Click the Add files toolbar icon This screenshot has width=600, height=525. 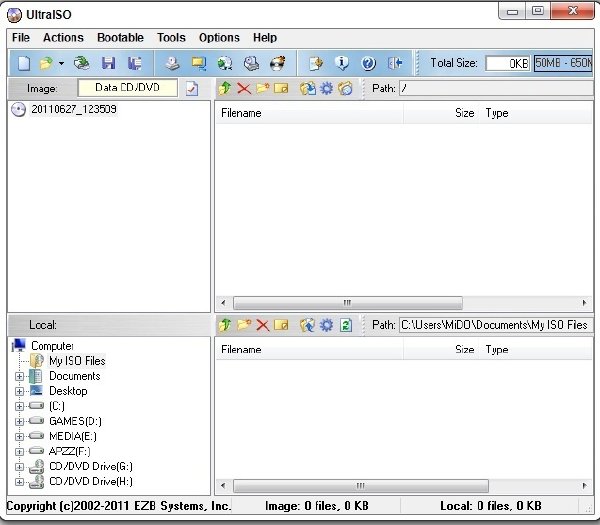[x=316, y=63]
